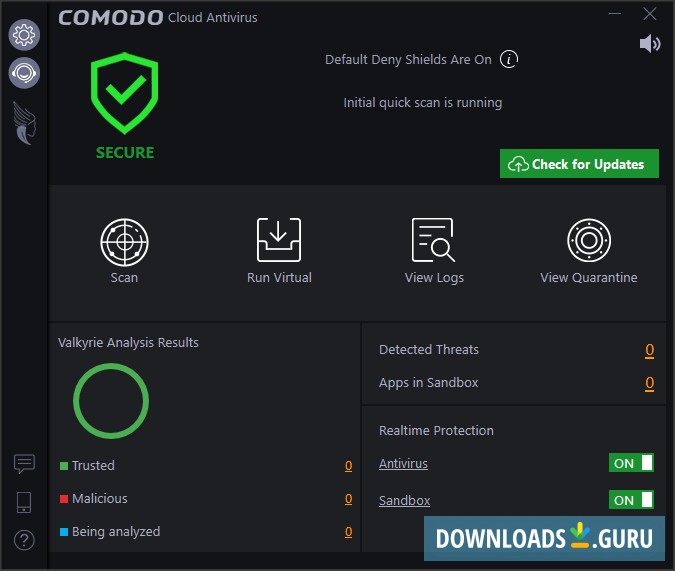Click the red Malicious legend square
The height and width of the screenshot is (571, 675).
pos(64,499)
